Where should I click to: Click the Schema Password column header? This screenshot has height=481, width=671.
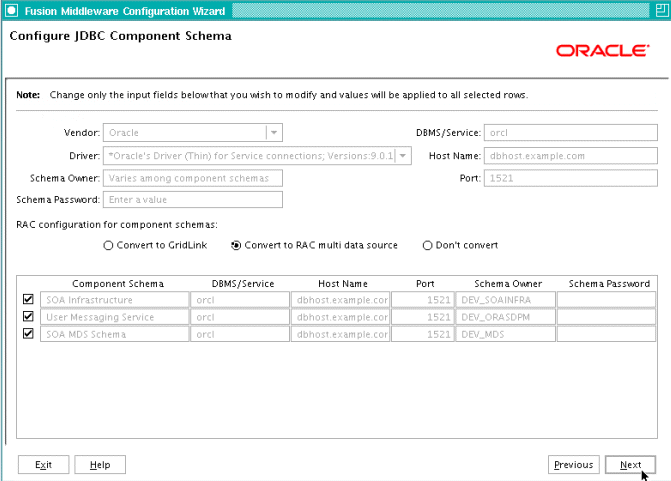[609, 284]
